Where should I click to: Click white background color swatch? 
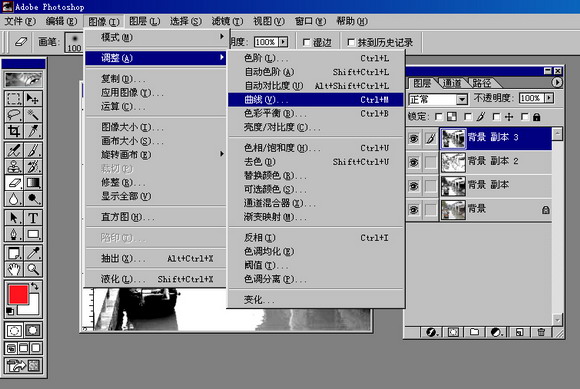coord(33,309)
